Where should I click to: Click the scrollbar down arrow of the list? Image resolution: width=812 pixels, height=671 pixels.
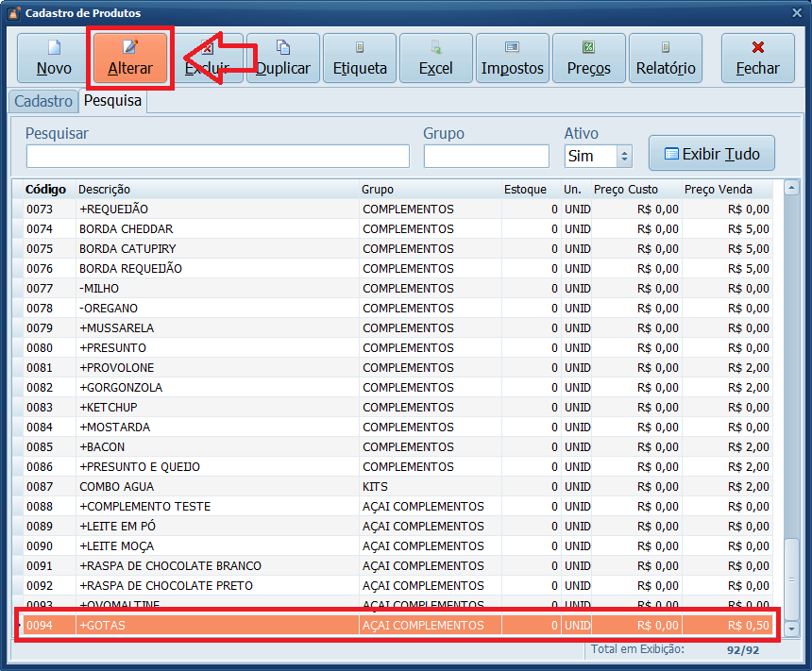tap(791, 629)
